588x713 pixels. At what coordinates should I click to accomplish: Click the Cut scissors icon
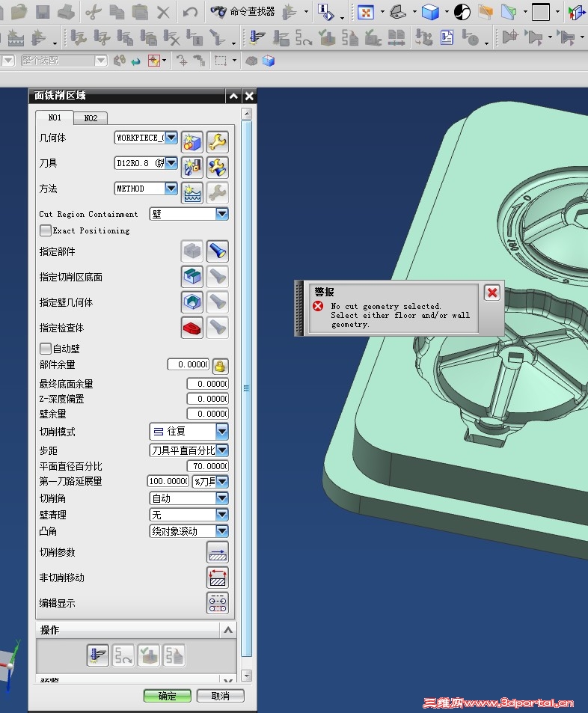click(x=94, y=11)
